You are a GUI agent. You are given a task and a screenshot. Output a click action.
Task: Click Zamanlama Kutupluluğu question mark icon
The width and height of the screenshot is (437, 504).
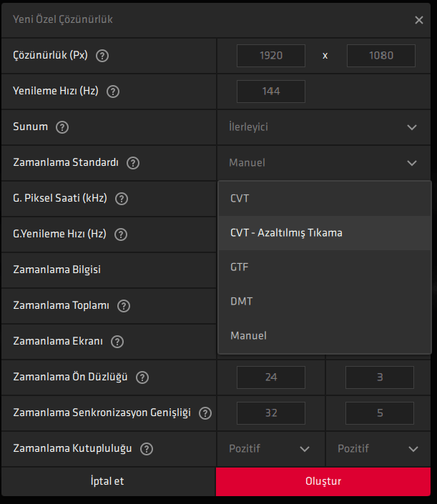[x=147, y=449]
